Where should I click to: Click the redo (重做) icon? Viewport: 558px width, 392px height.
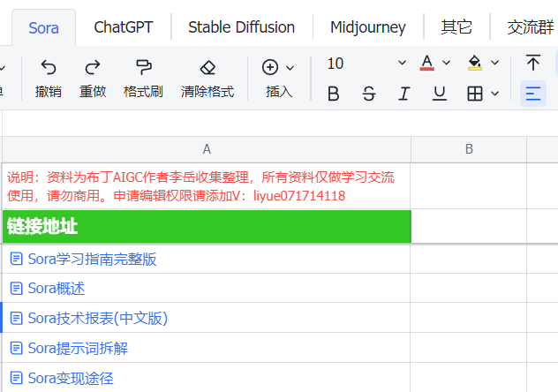93,67
